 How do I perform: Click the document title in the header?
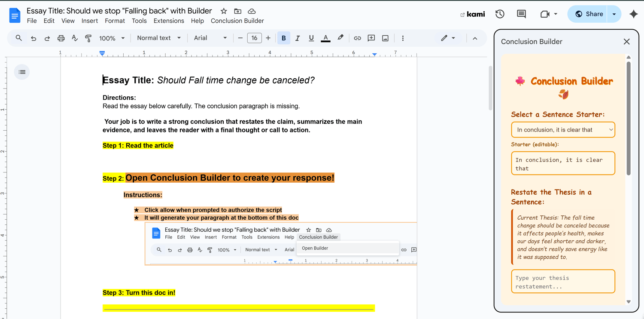tap(119, 11)
